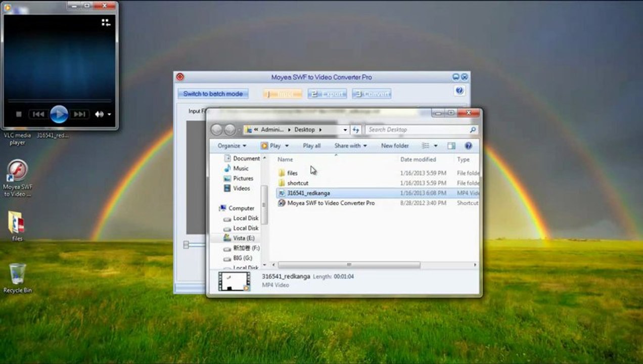Refresh the Explorer folder view

point(356,130)
